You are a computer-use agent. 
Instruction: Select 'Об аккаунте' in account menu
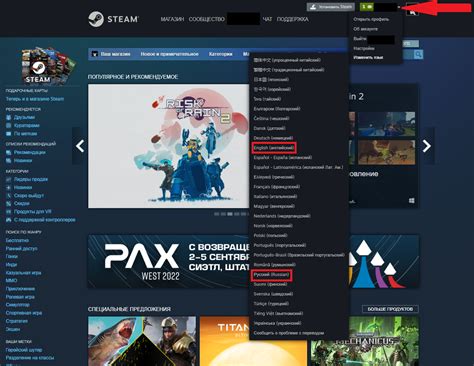pos(366,29)
